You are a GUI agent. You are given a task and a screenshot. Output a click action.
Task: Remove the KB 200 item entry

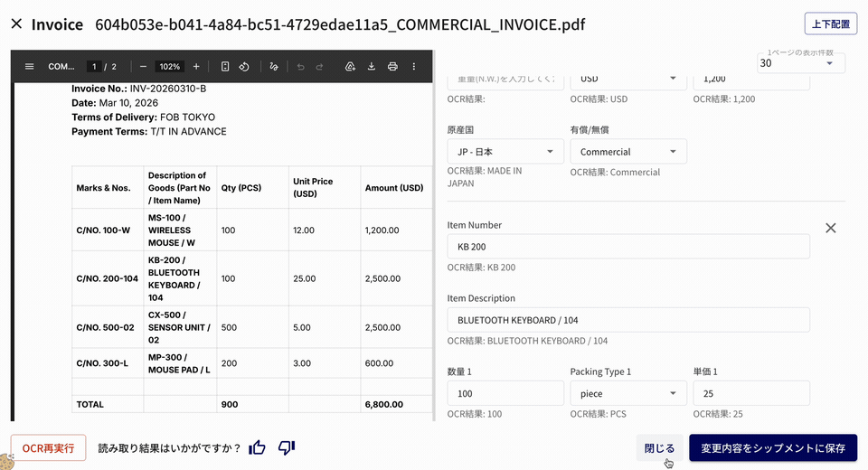pyautogui.click(x=830, y=228)
